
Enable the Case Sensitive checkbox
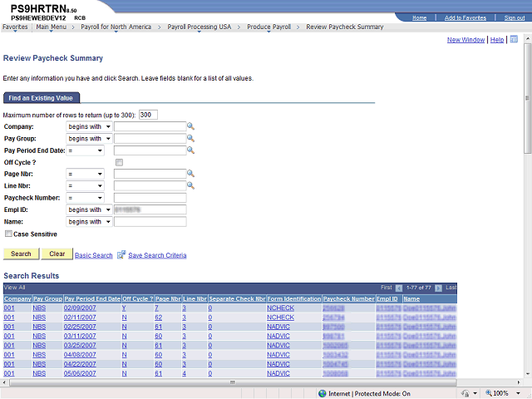(x=8, y=234)
